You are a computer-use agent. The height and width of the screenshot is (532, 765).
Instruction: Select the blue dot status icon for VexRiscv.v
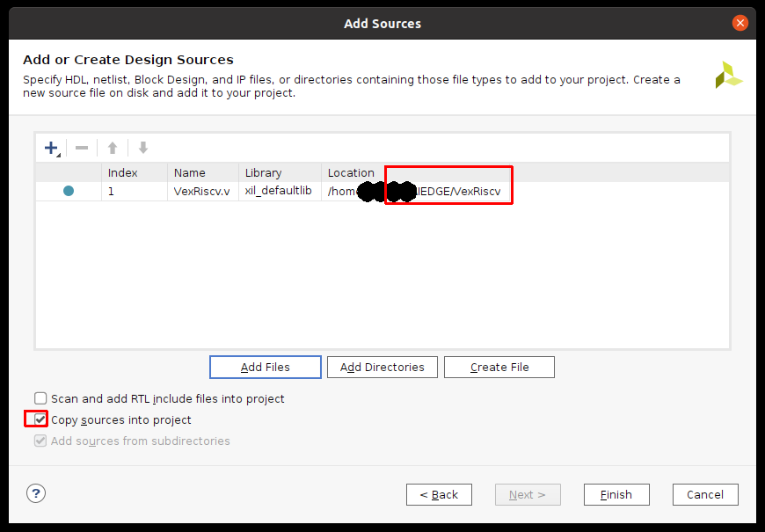tap(69, 191)
